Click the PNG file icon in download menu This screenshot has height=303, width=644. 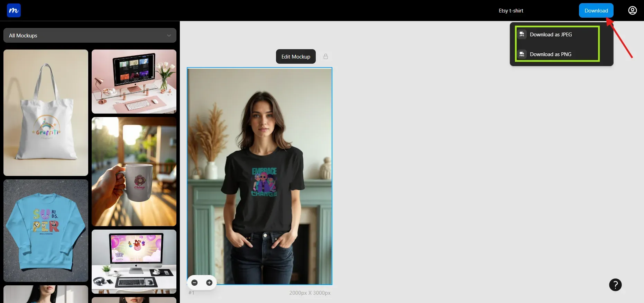point(522,54)
